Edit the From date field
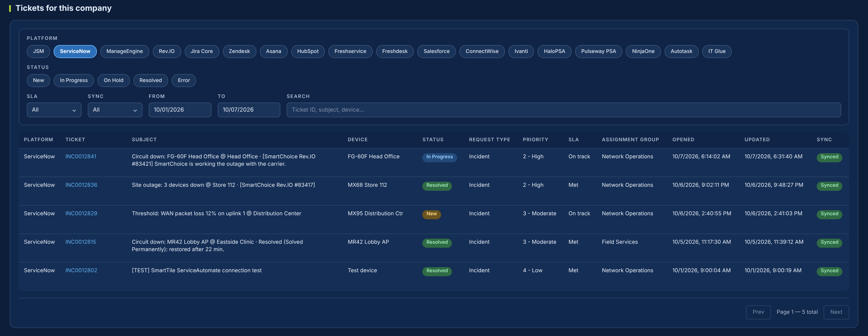 coord(180,110)
